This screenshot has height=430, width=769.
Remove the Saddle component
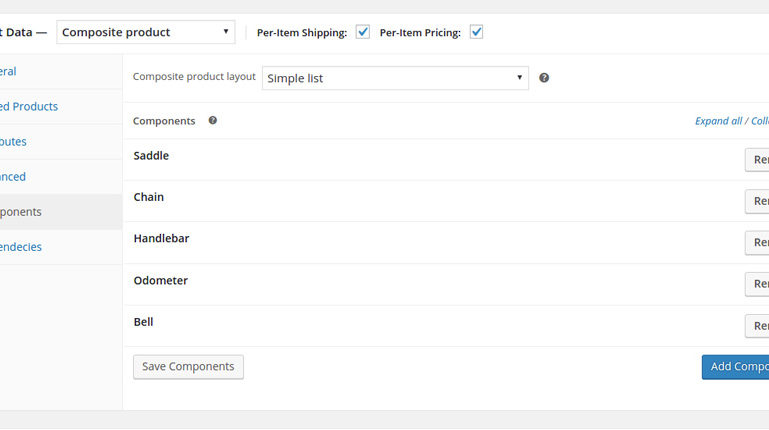[758, 160]
